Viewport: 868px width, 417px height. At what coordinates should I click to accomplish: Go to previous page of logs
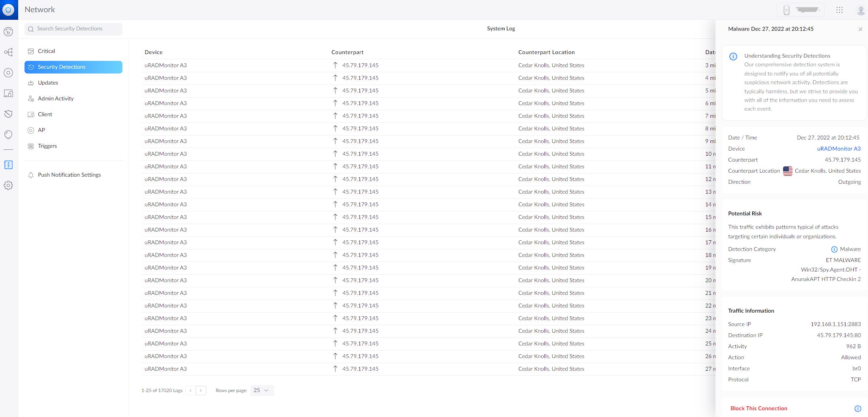[x=190, y=391]
